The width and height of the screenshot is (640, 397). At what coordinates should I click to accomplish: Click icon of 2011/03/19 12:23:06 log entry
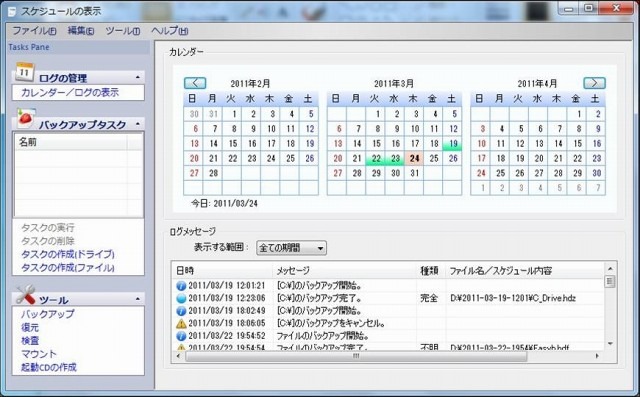181,298
